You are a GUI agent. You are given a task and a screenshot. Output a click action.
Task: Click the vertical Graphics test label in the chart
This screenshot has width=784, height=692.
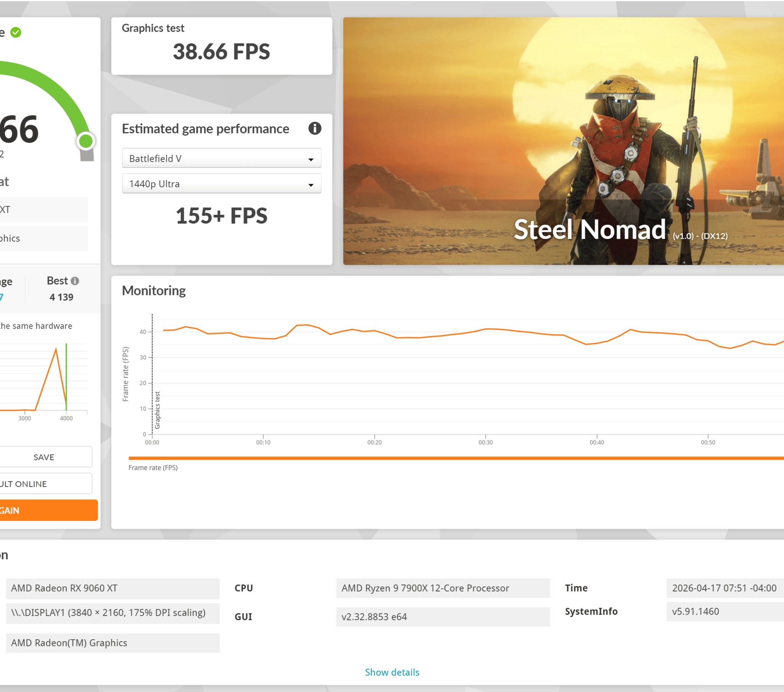click(157, 410)
